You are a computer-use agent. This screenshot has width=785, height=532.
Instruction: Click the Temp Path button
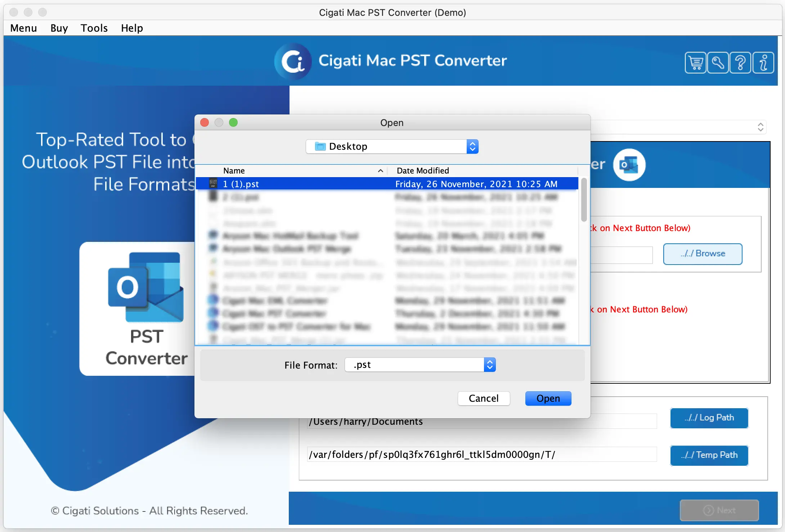click(x=709, y=455)
